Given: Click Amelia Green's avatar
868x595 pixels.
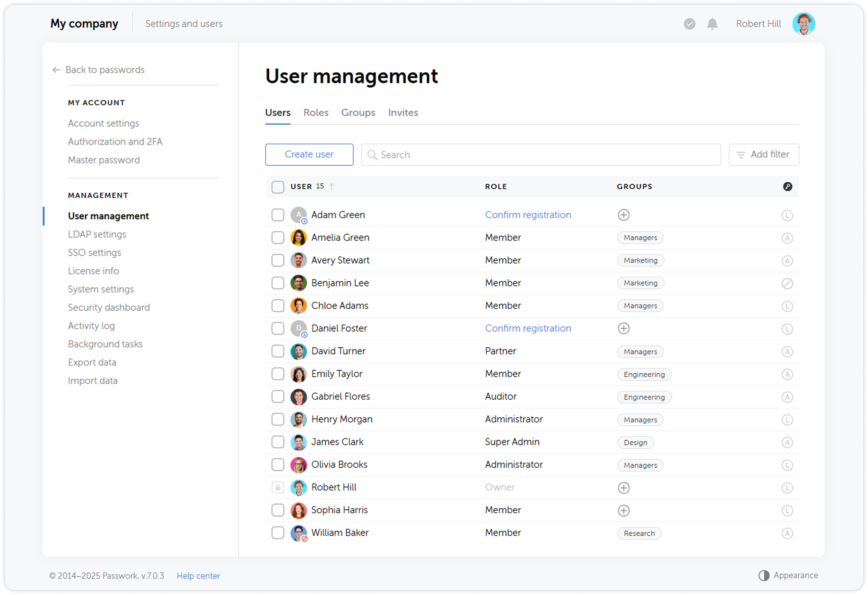Looking at the screenshot, I should [298, 237].
